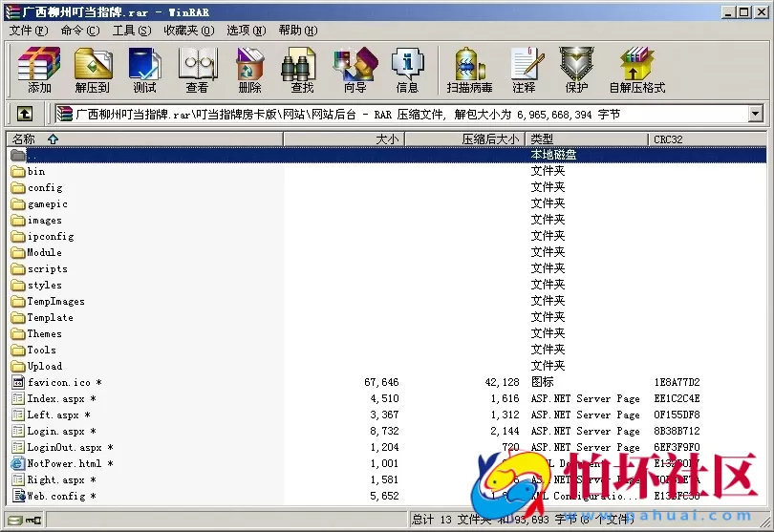Click the 自解压格式 (SFX) toolbar icon
Screen dimensions: 774x532
coord(636,70)
